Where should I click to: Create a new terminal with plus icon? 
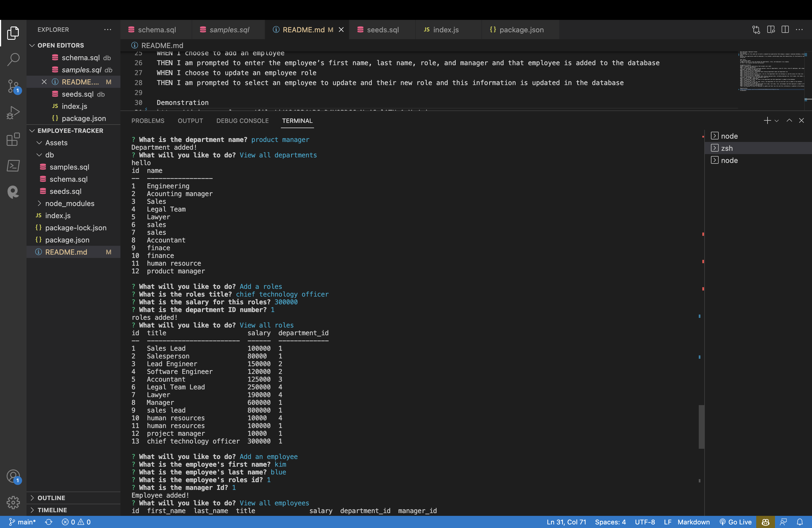(767, 120)
